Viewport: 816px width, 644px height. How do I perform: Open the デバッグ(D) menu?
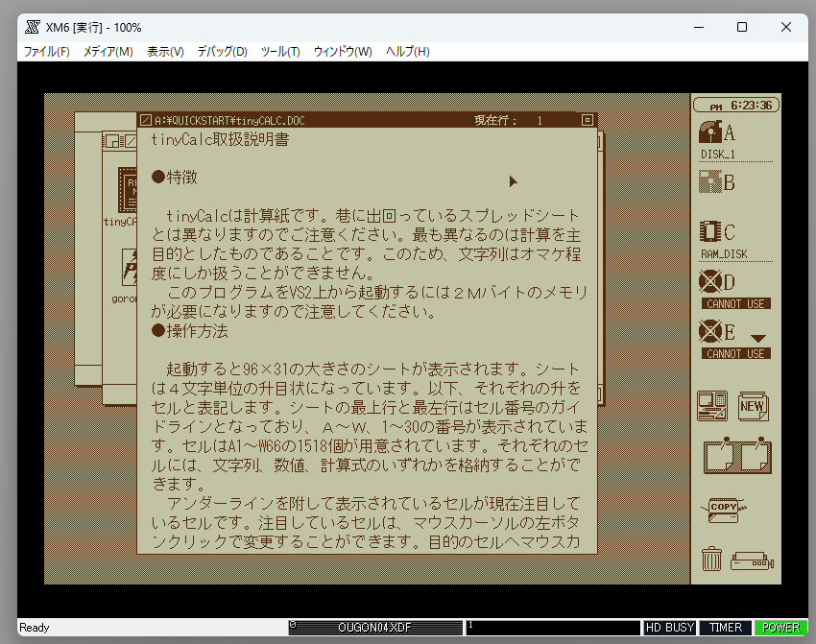(x=222, y=52)
